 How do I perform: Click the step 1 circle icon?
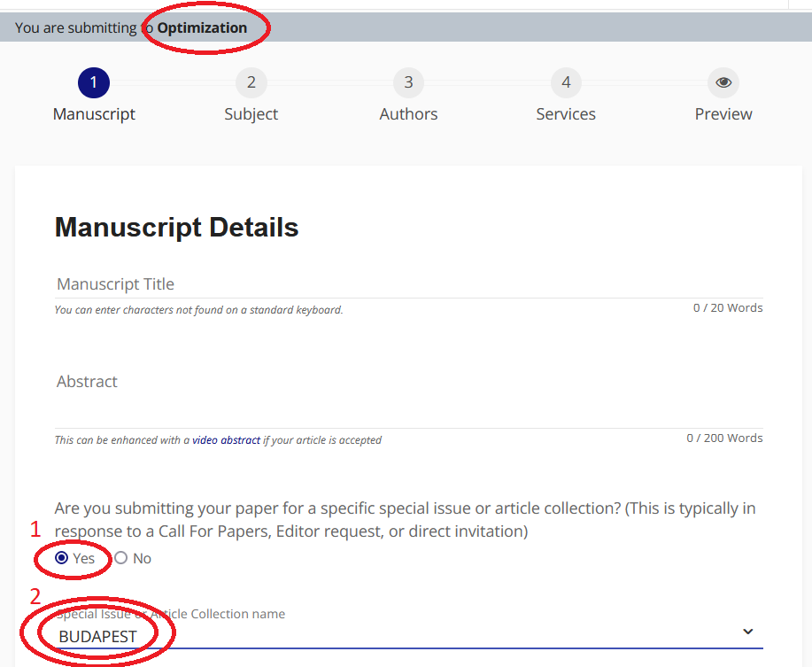(94, 83)
